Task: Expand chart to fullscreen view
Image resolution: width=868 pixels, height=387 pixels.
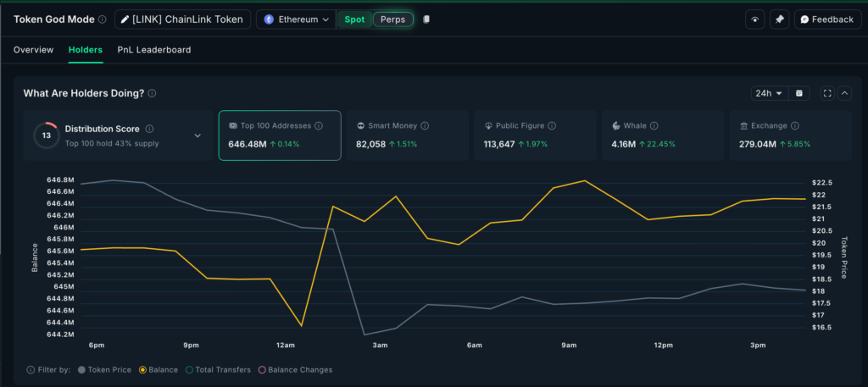Action: [827, 93]
